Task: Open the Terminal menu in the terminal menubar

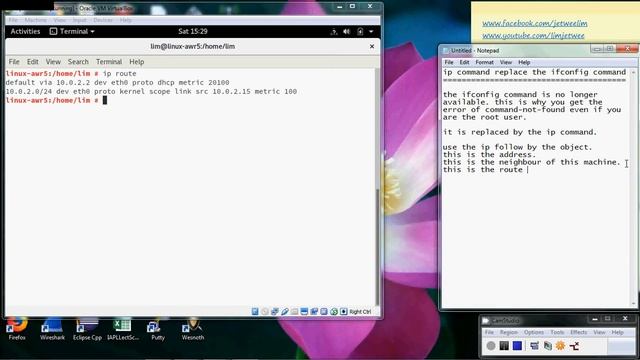Action: 109,62
